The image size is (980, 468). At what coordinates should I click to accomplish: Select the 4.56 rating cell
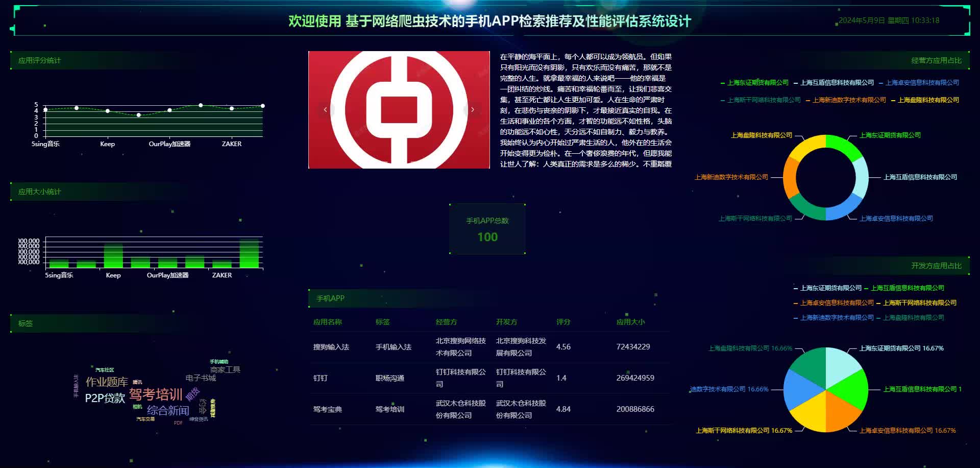point(563,347)
